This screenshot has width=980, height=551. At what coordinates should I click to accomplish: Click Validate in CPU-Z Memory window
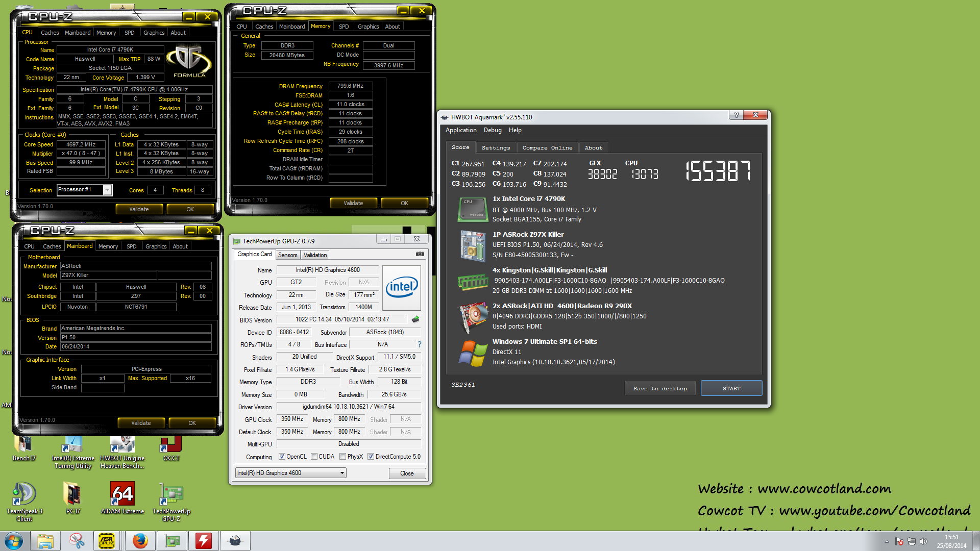(353, 203)
